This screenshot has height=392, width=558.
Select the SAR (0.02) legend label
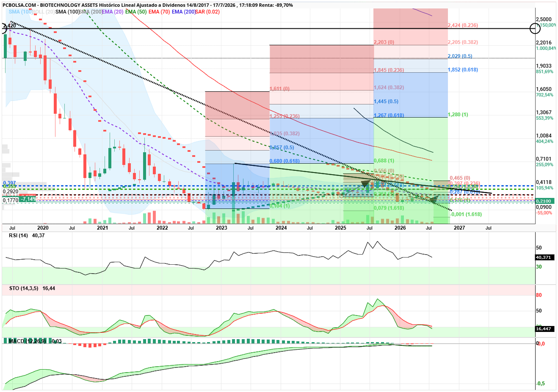tap(207, 12)
